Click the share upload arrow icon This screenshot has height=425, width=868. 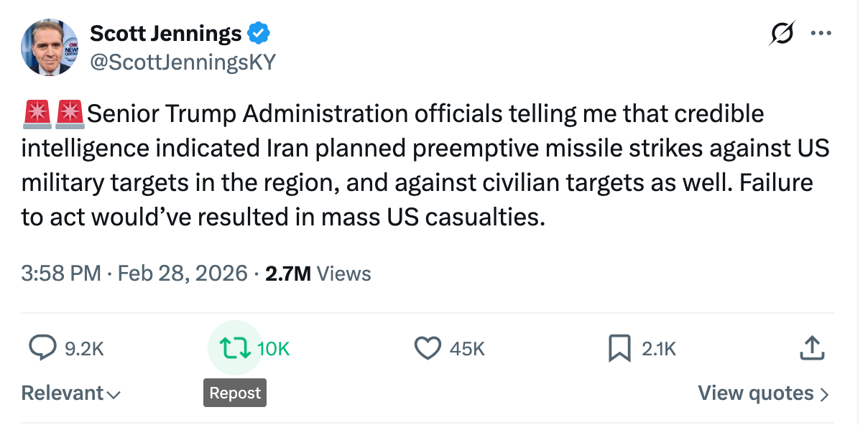(x=811, y=348)
